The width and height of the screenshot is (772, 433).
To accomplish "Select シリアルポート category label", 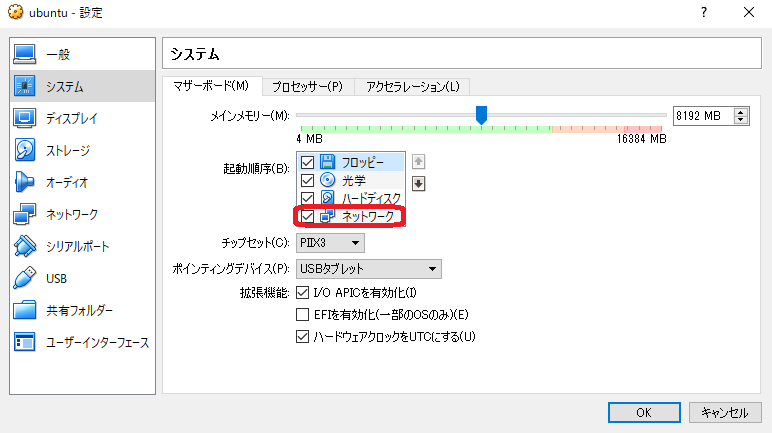I will pos(78,246).
